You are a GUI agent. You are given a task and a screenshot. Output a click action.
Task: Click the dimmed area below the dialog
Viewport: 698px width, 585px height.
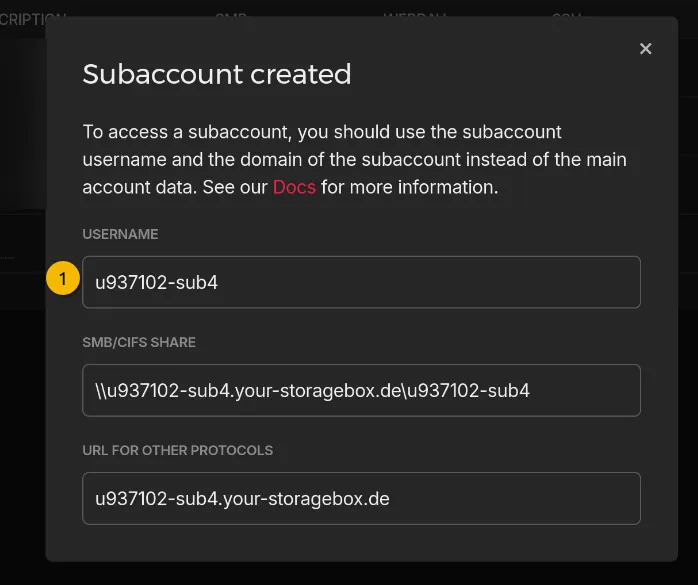coord(350,573)
